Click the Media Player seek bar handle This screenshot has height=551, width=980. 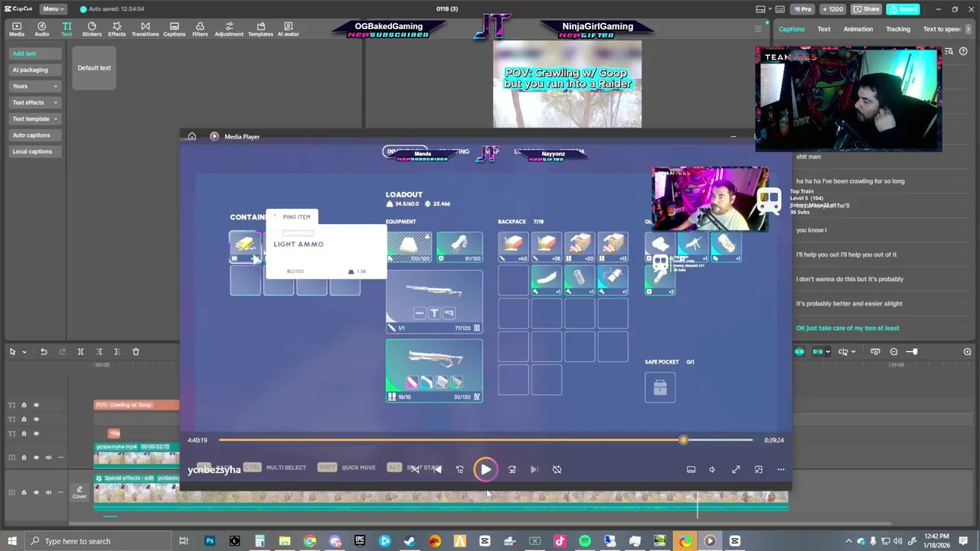tap(683, 440)
